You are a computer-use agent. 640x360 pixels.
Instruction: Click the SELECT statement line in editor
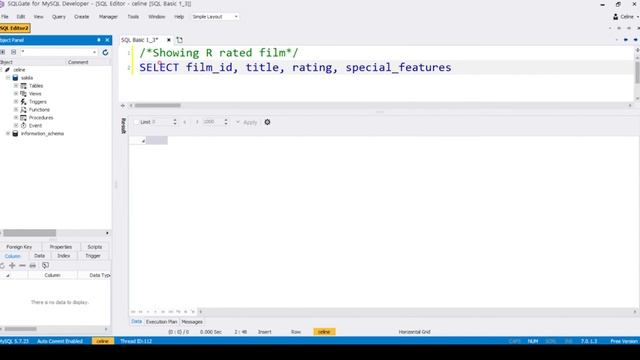coord(295,67)
